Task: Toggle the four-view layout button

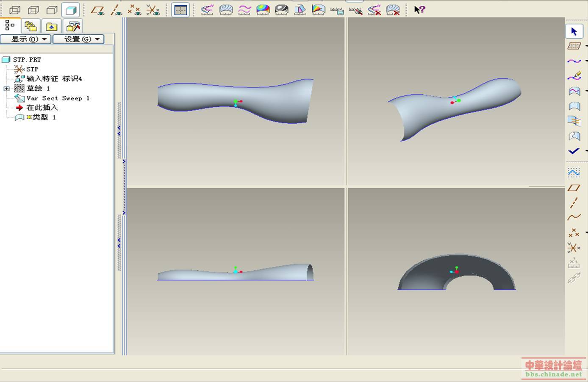Action: pyautogui.click(x=180, y=10)
